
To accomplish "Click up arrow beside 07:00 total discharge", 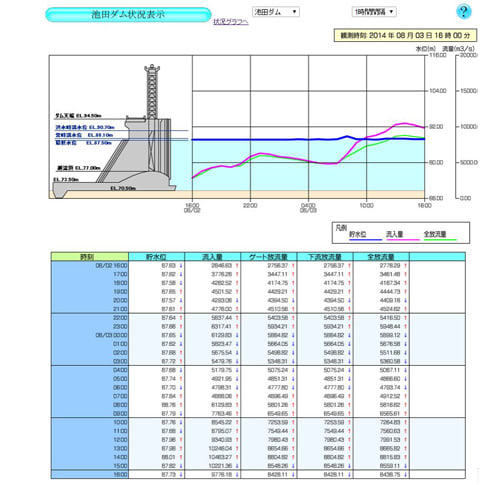I will pos(406,396).
